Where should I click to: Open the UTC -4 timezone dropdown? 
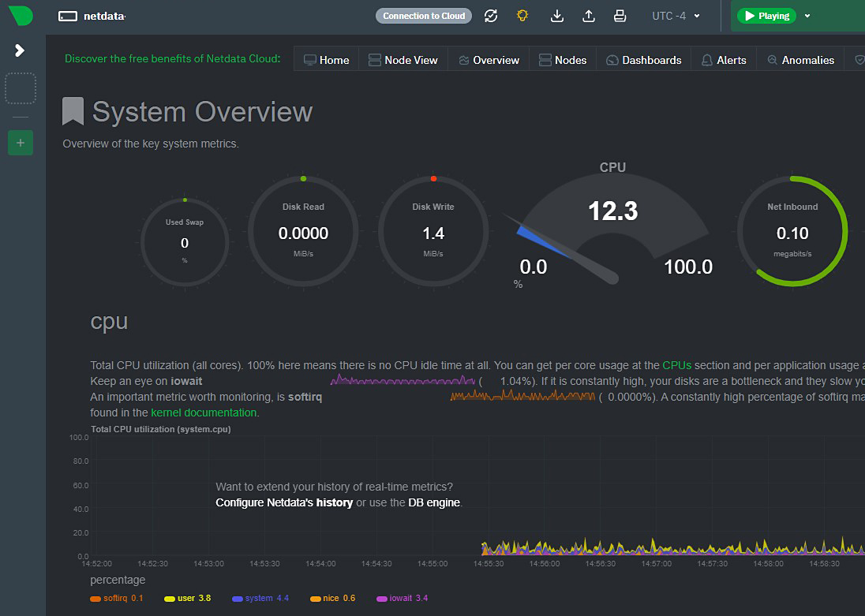click(676, 16)
